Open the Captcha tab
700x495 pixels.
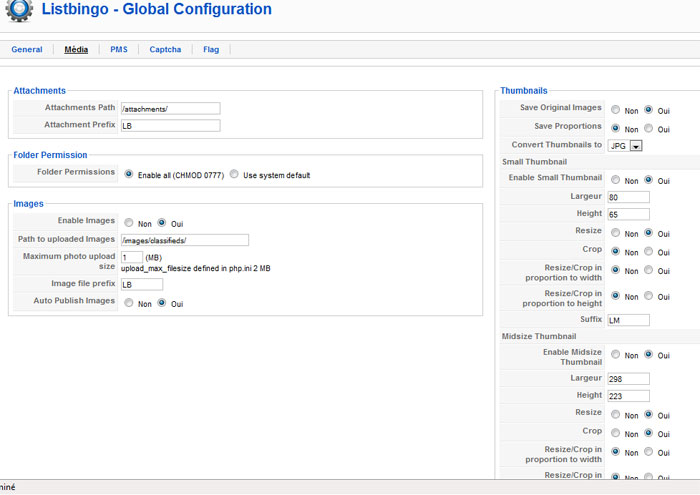165,49
